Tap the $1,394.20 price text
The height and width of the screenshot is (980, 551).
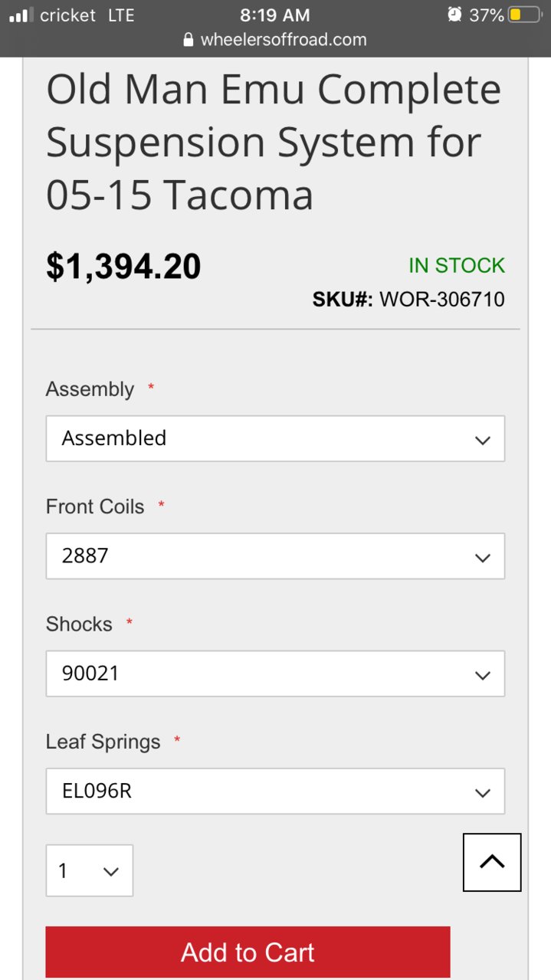click(x=123, y=266)
